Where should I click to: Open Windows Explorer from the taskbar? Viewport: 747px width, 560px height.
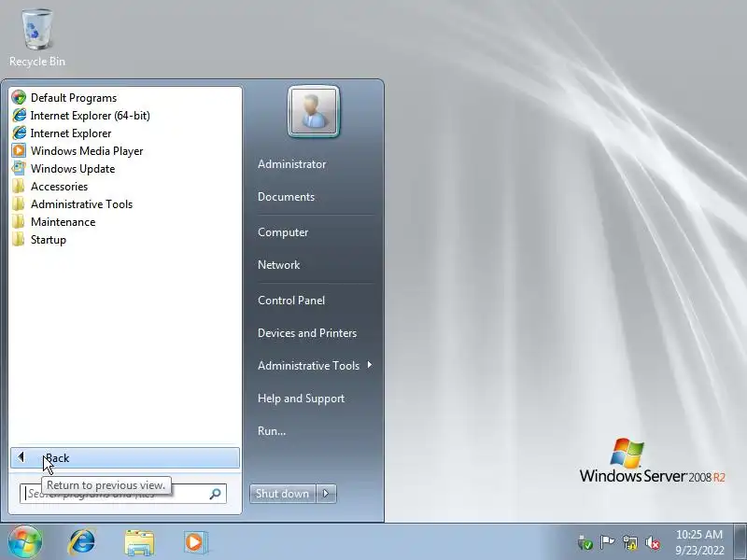pos(138,542)
